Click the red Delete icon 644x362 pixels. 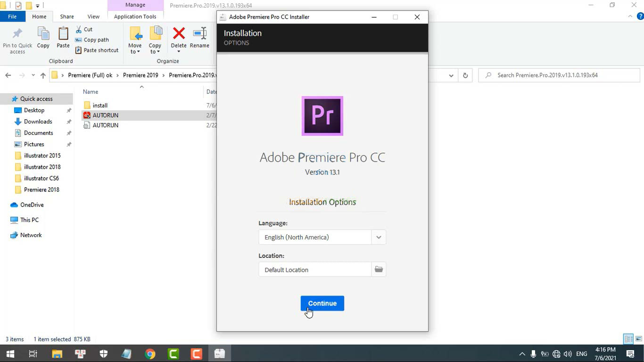[179, 34]
